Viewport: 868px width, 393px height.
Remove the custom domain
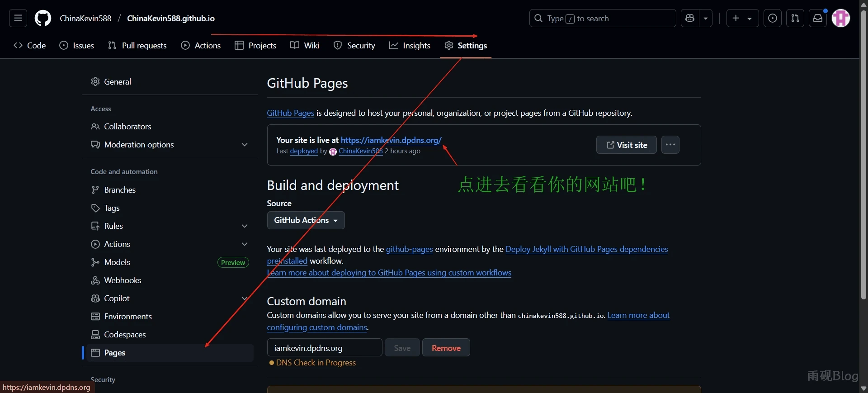click(x=446, y=348)
